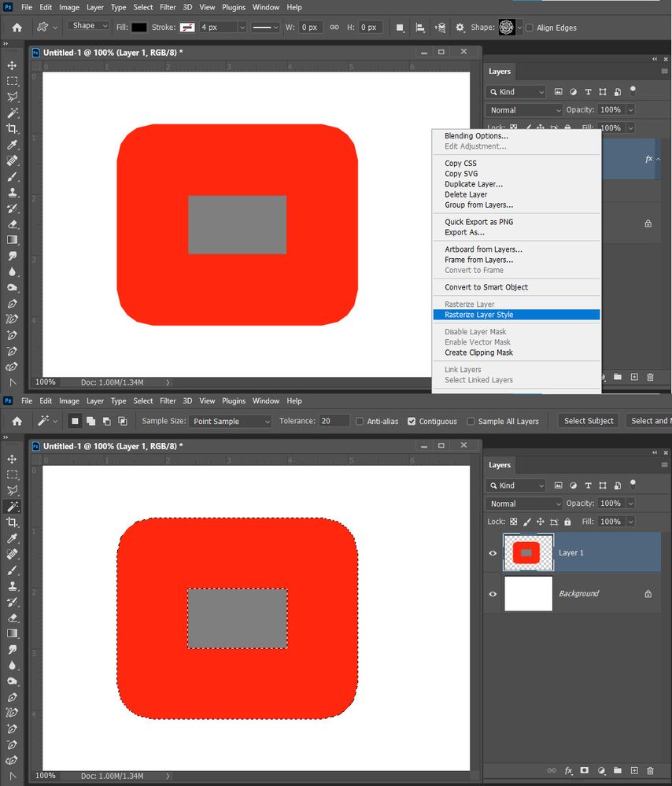
Task: Enable the Anti-alias checkbox
Action: pos(360,421)
